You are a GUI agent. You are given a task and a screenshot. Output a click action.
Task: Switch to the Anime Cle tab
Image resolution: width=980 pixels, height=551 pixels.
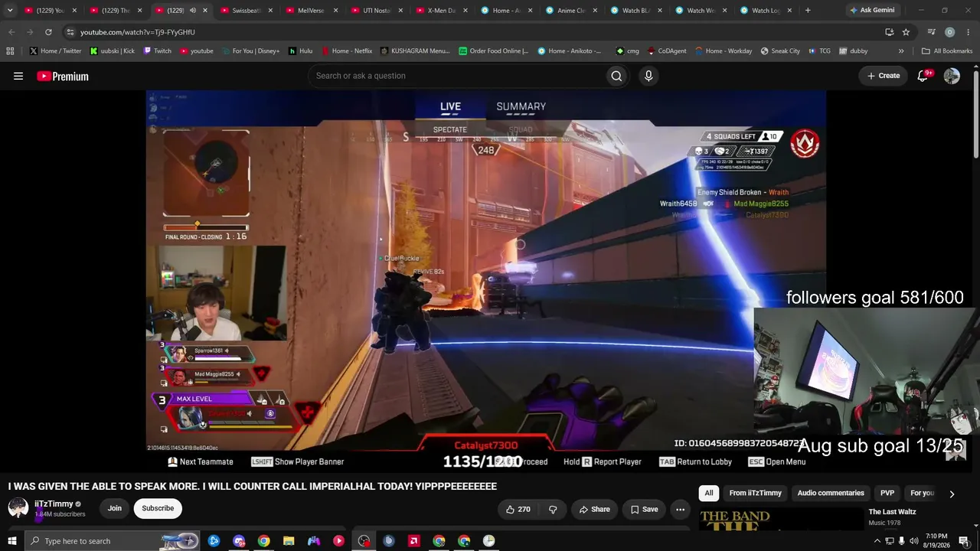coord(572,11)
